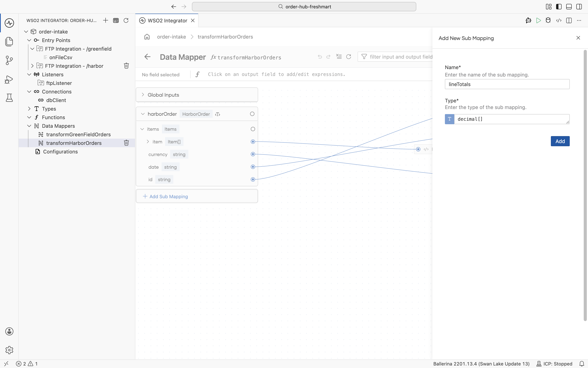The height and width of the screenshot is (368, 588).
Task: Switch to the WSO2 Integrator editor tab
Action: (167, 20)
